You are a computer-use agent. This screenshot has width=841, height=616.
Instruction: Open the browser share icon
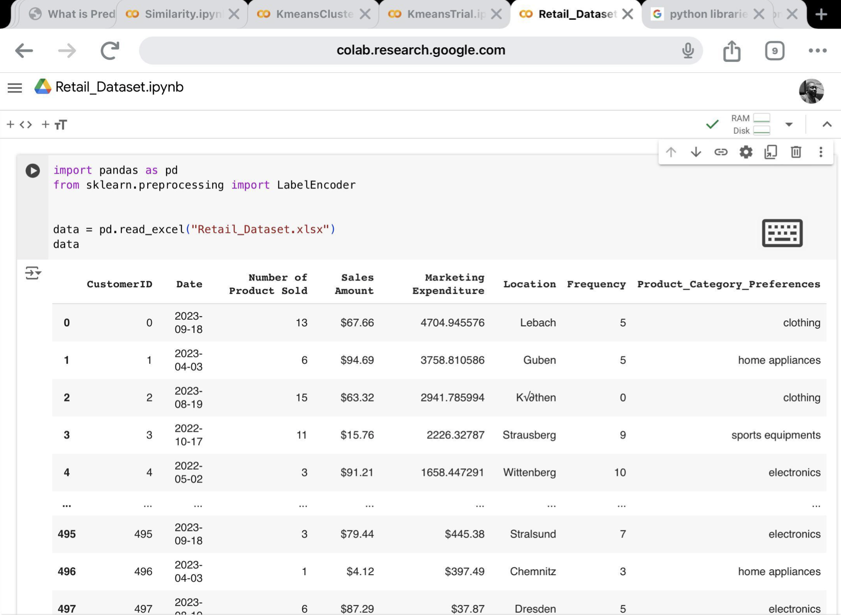731,50
